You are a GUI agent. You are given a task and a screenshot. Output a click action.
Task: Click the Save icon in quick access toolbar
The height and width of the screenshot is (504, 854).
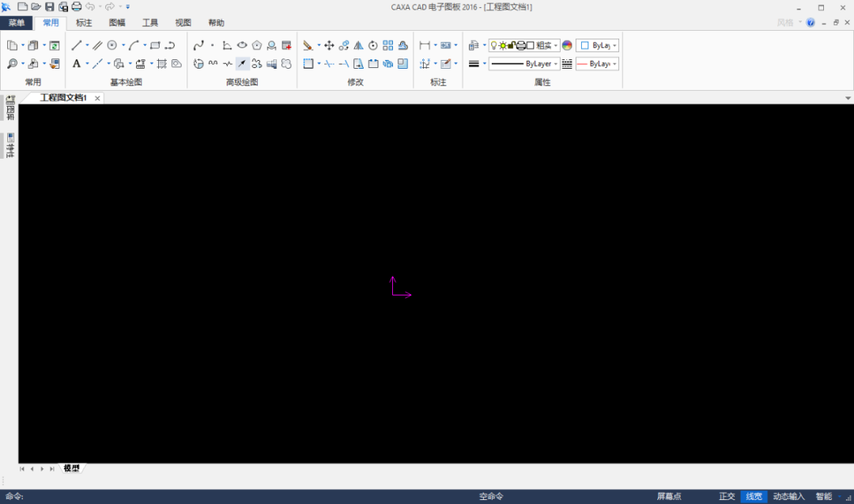49,6
